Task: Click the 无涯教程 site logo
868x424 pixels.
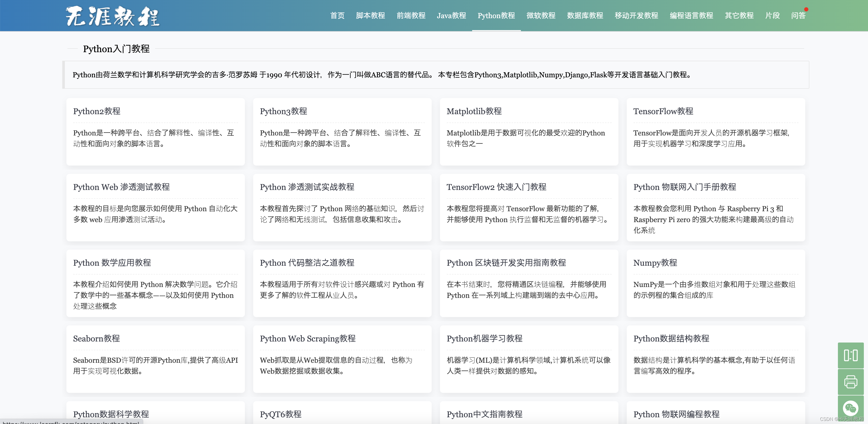Action: point(112,16)
